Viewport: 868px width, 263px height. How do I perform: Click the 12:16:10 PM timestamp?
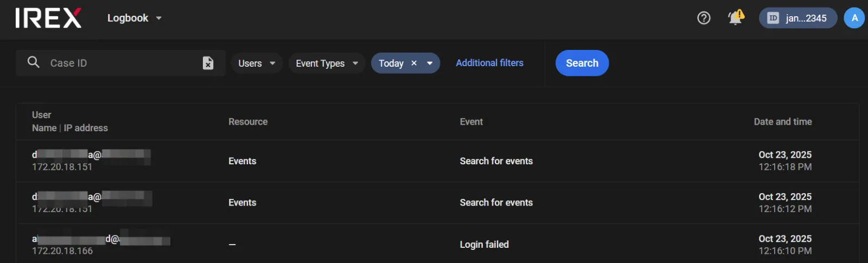785,251
